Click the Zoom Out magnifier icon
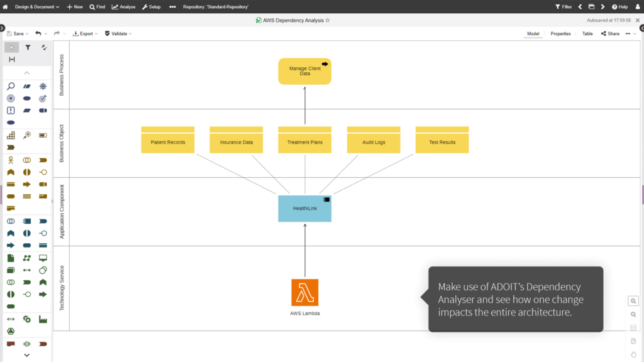Screen dimensions: 644x362 (x=633, y=314)
